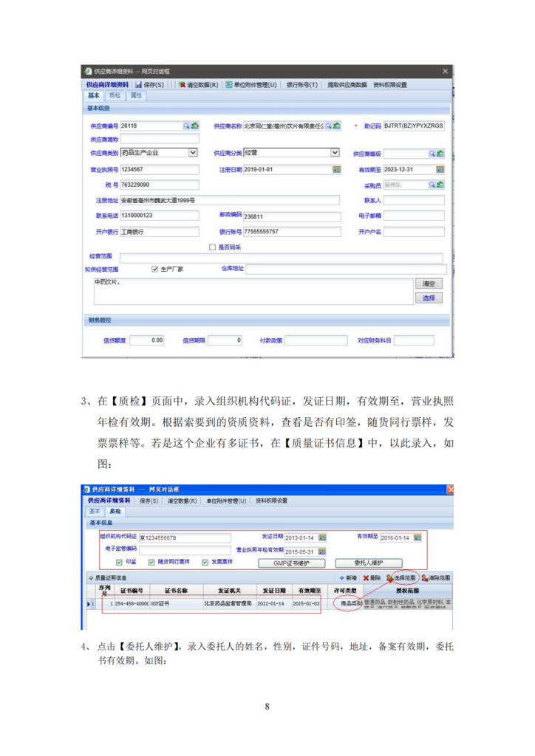Viewport: 535px width, 756px height.
Task: Switch to 质检 tab in the 基本 tab dialog
Action: click(115, 95)
